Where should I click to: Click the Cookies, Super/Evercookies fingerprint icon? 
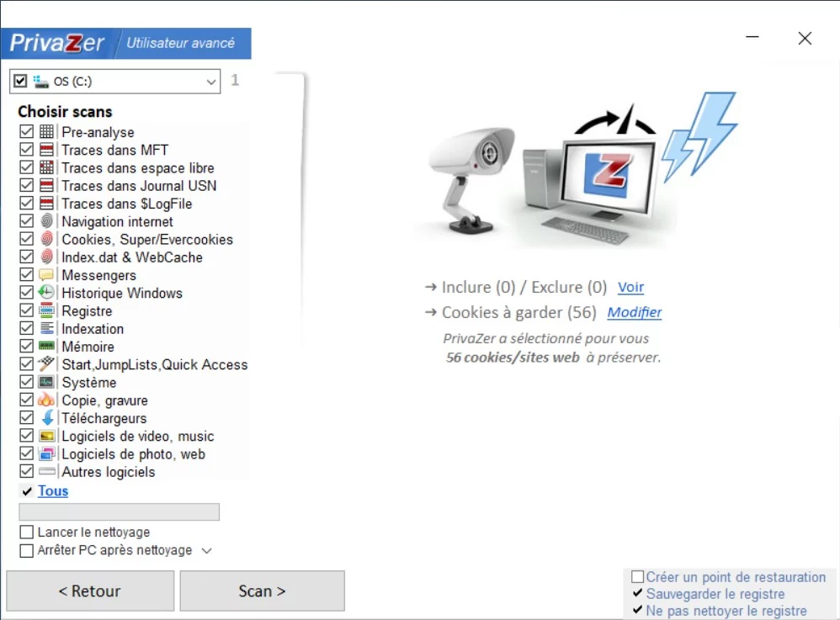pos(46,239)
